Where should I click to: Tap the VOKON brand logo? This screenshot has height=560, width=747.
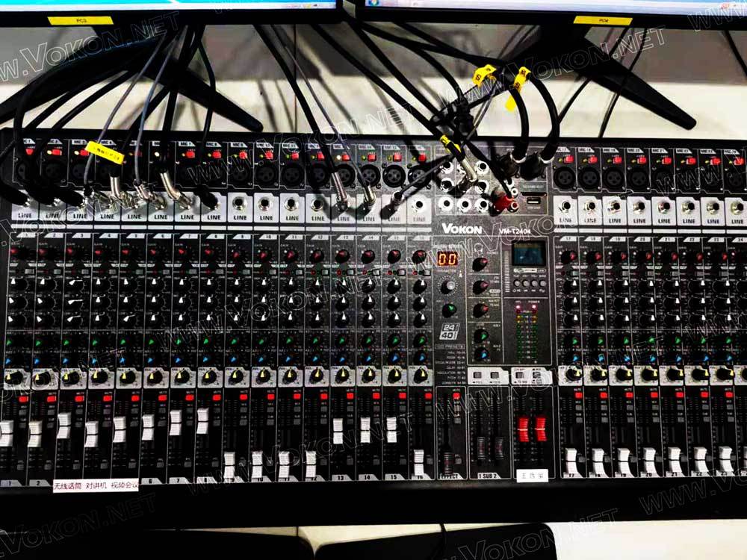click(x=462, y=229)
